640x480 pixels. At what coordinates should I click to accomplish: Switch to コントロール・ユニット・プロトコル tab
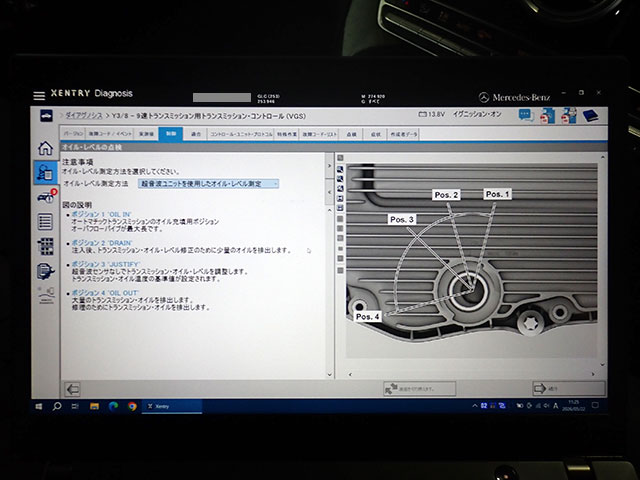click(x=241, y=134)
